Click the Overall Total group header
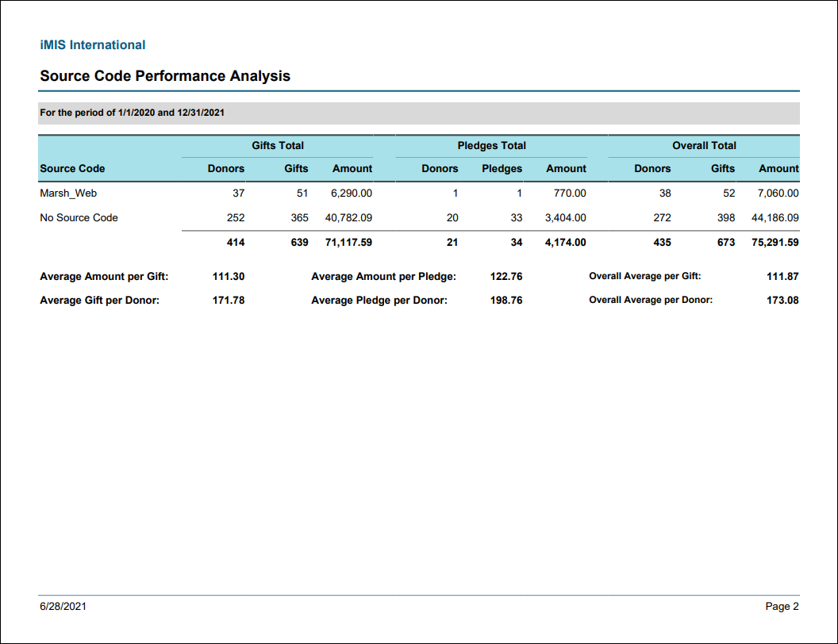 [x=704, y=145]
